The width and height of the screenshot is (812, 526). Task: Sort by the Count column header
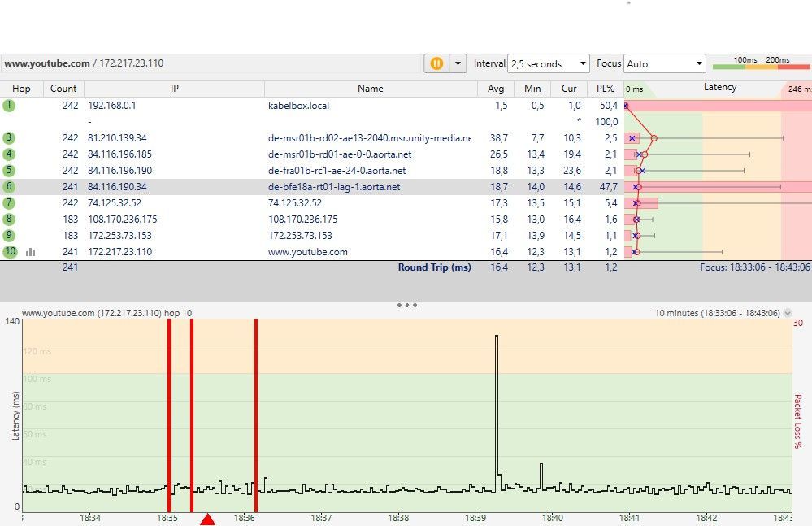click(63, 89)
